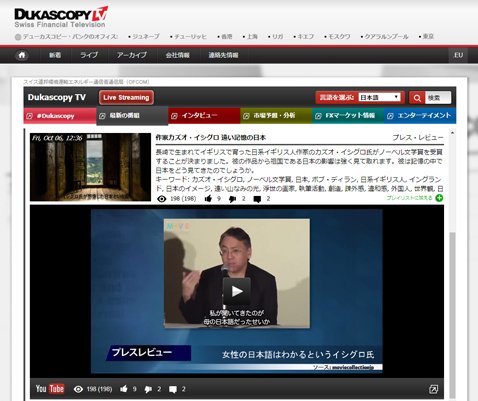This screenshot has width=478, height=401.
Task: Select the 市場予想・分析 tab
Action: (276, 116)
